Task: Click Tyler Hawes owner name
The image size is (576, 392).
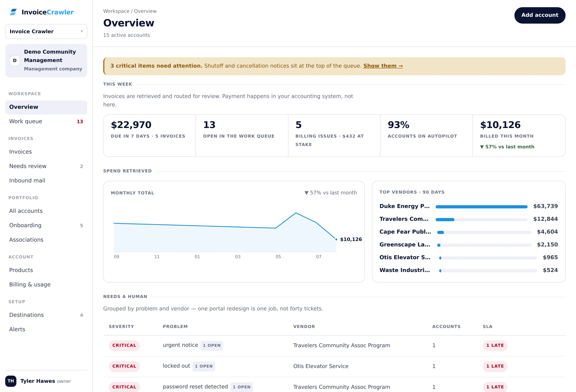Action: [x=38, y=381]
